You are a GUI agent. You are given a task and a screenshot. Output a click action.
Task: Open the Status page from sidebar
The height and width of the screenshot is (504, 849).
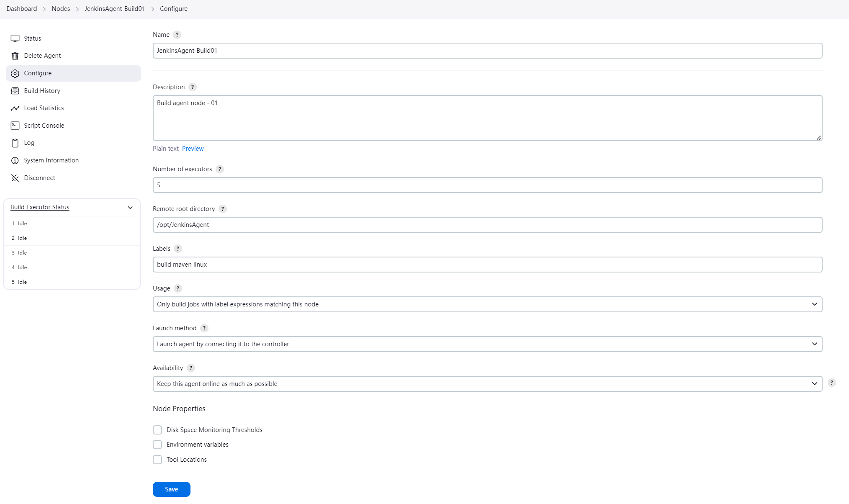pos(33,38)
